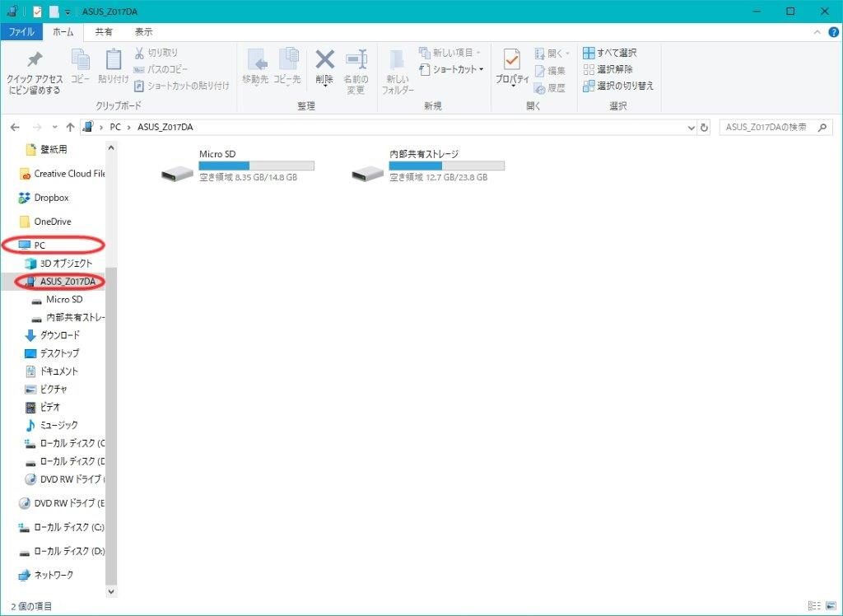This screenshot has width=843, height=616.
Task: Click Invert Selection (選択の切り替え) button
Action: click(x=618, y=86)
